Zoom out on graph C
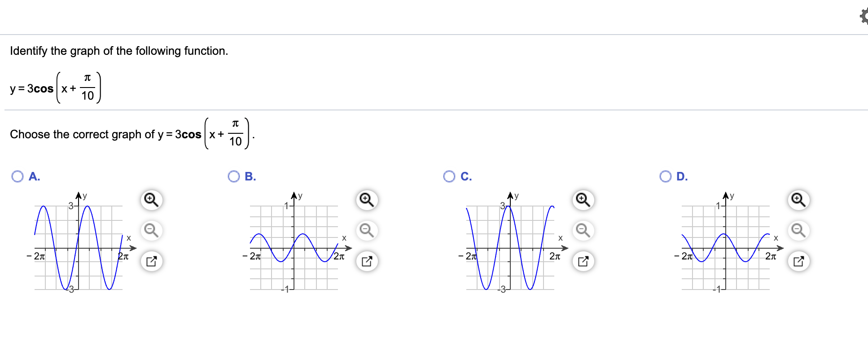 583,230
